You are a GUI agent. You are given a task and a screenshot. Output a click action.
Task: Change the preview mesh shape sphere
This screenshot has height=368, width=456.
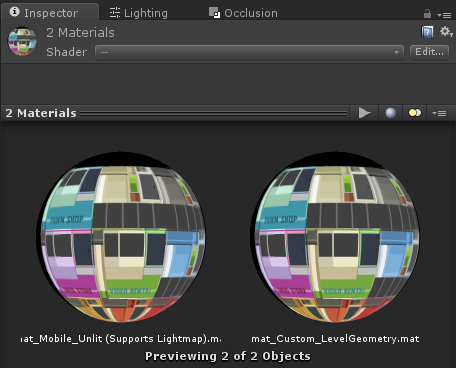tap(391, 113)
